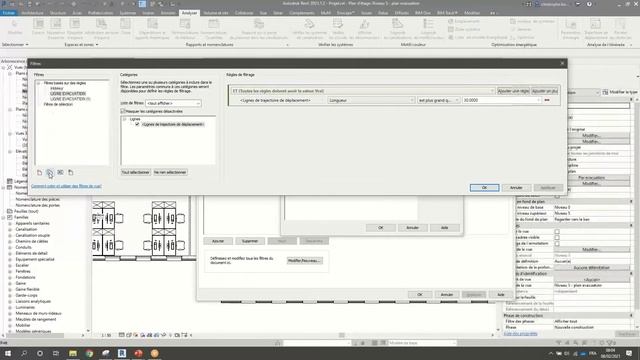Click the Duplicate filter icon

pyautogui.click(x=49, y=173)
